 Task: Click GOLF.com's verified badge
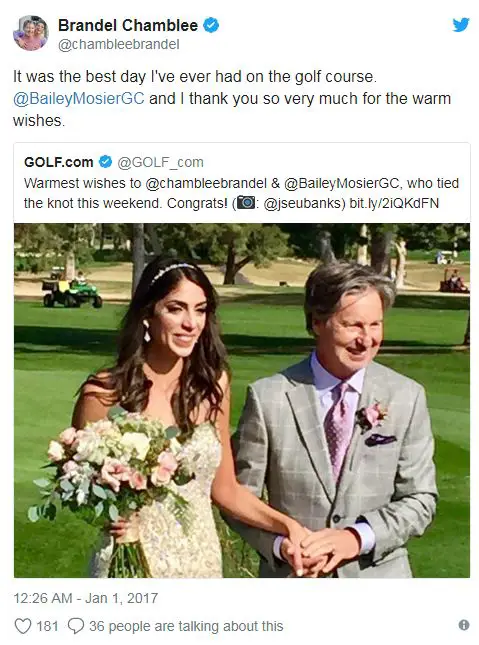point(106,162)
